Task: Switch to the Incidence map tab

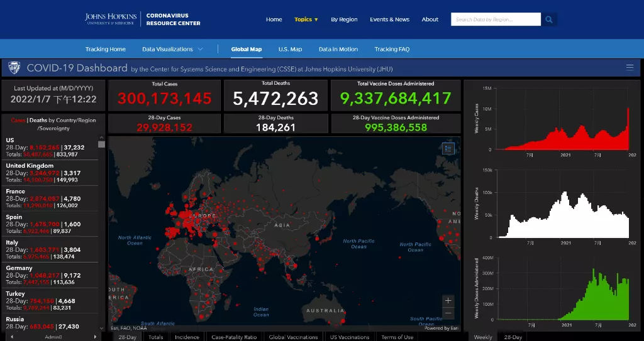Action: point(187,337)
